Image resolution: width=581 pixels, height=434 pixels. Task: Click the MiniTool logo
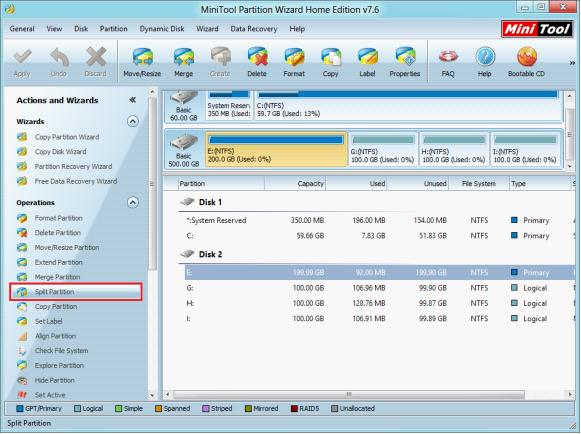537,29
